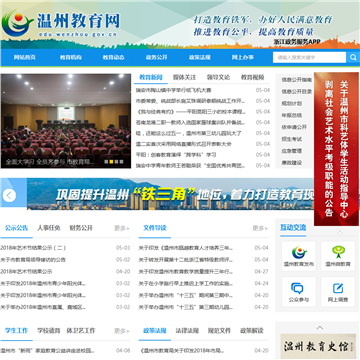Switch to the 教育新闻 tab
Screen dimensions: 360x360
coord(151,77)
